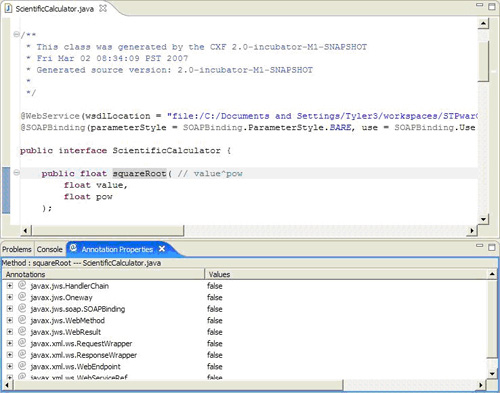Expand the javax.jws.HandlerChain annotation

click(x=10, y=286)
